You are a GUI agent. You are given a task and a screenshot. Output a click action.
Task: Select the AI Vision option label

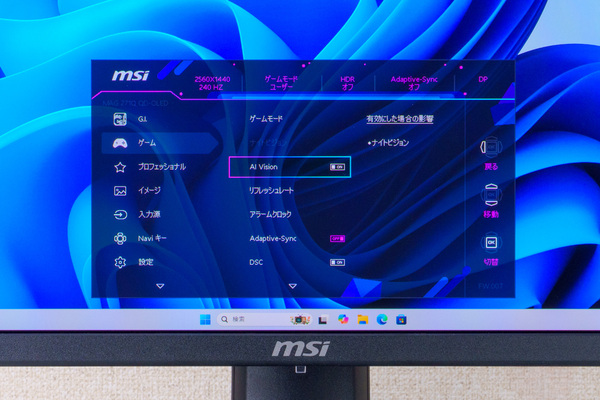pos(264,167)
